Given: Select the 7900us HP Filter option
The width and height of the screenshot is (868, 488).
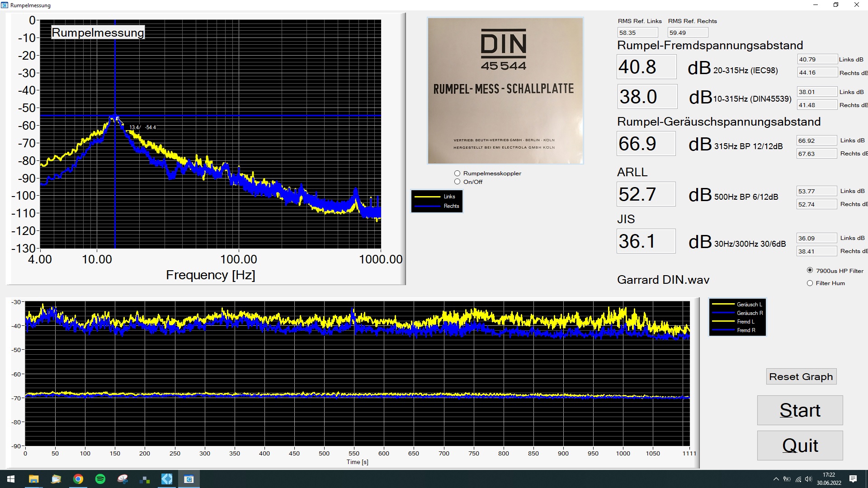Looking at the screenshot, I should click(810, 270).
